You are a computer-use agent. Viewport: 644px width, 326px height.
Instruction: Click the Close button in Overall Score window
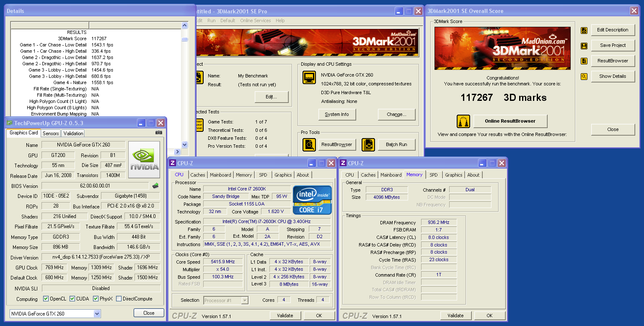coord(613,130)
